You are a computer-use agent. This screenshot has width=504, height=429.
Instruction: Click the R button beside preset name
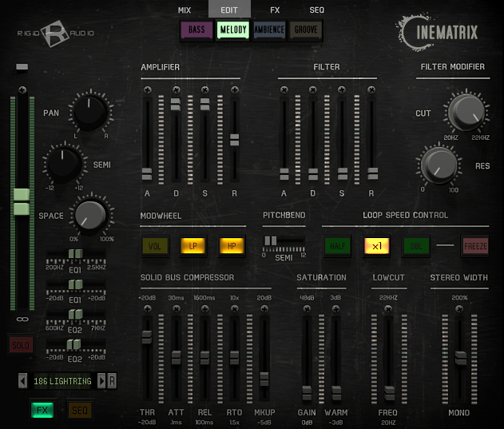point(112,381)
